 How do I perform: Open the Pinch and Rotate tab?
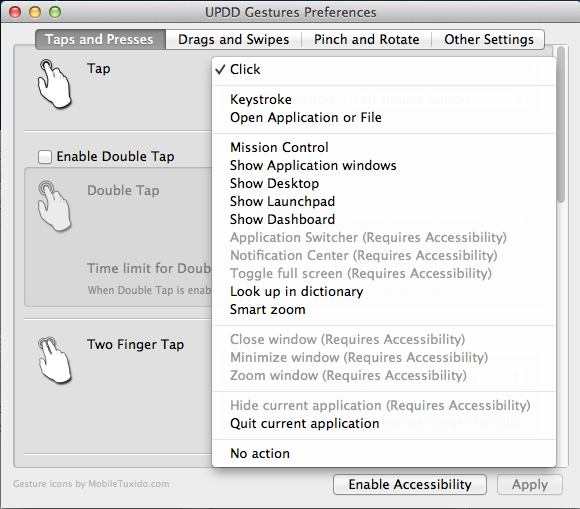pyautogui.click(x=367, y=39)
